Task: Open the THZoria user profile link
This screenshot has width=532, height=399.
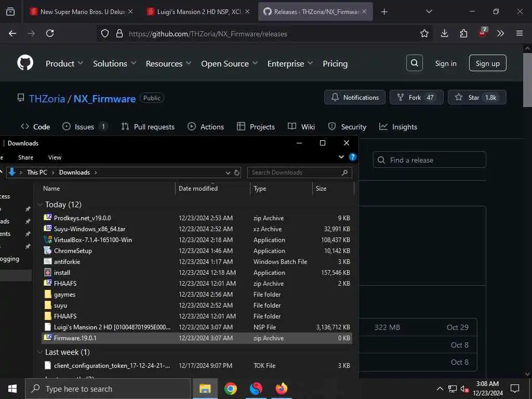Action: (x=47, y=99)
